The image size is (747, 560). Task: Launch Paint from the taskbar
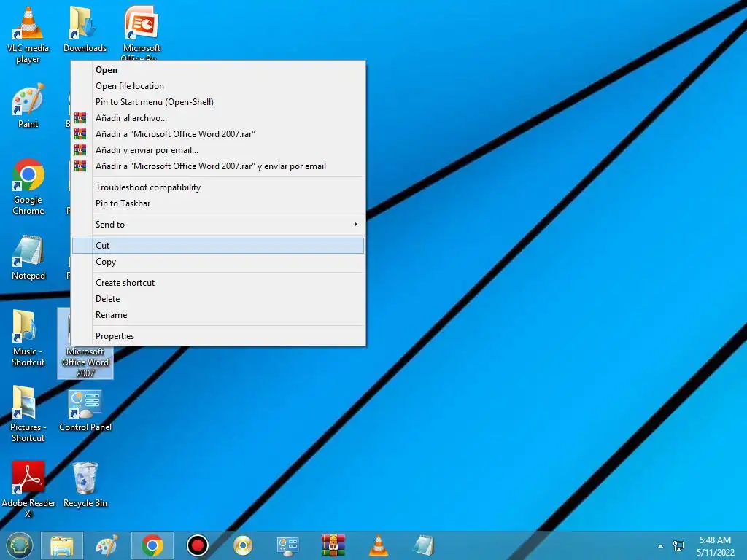pos(107,545)
